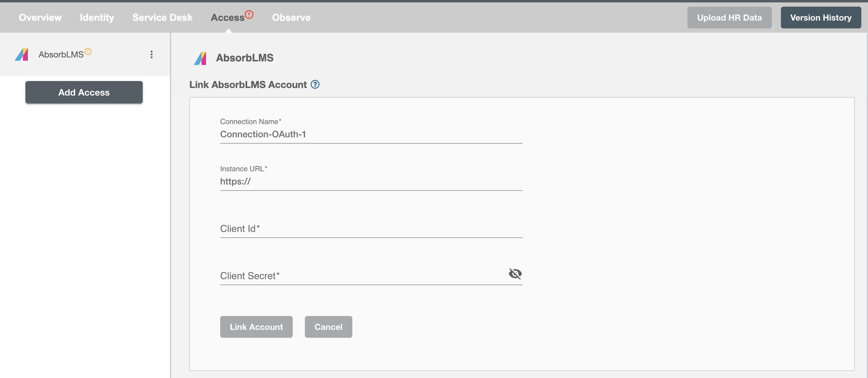Click the Link Account button

(257, 327)
